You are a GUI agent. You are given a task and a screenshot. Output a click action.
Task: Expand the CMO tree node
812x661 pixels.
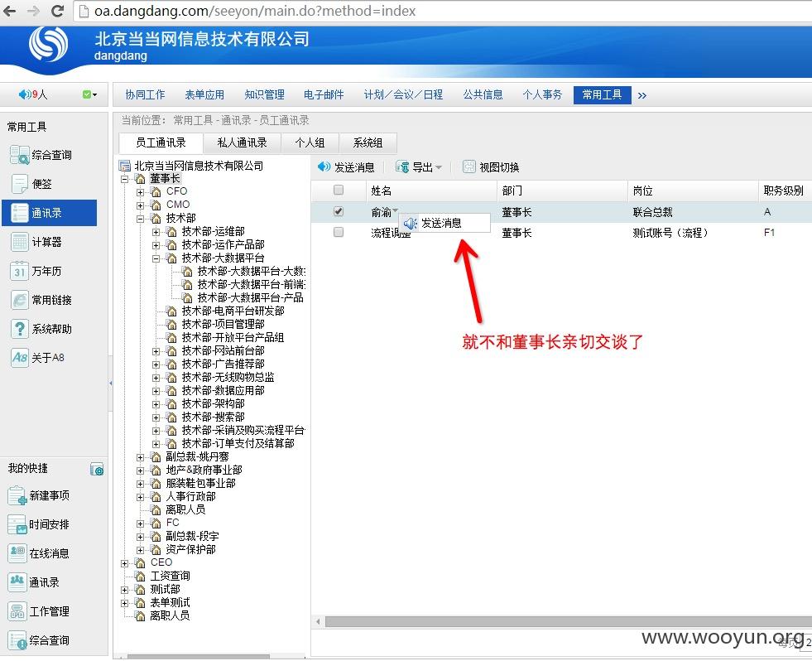(x=141, y=205)
